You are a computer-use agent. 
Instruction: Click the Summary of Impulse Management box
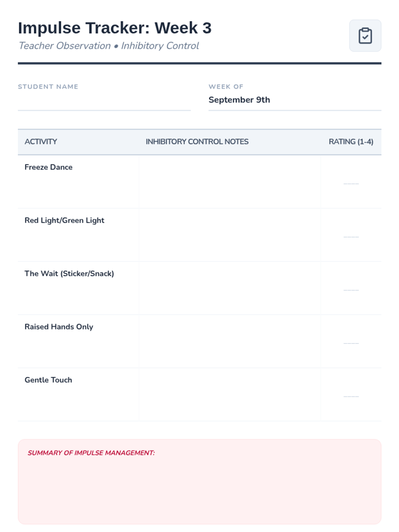[x=199, y=481]
